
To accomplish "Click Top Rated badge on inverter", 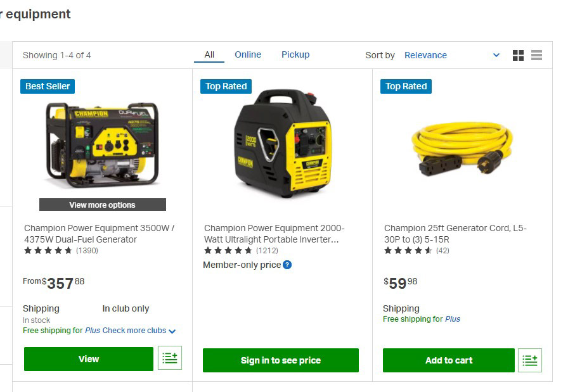I will pyautogui.click(x=226, y=87).
